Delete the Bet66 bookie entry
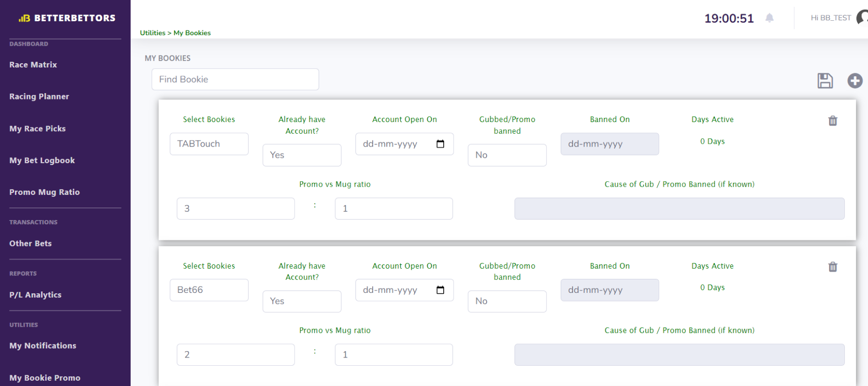Viewport: 868px width, 386px height. pos(832,267)
